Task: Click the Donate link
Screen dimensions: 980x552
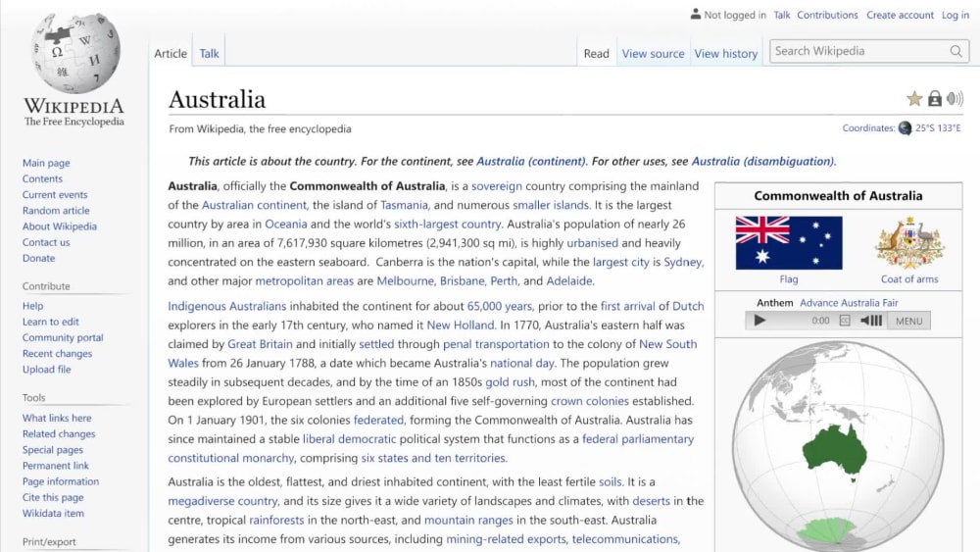Action: 39,258
